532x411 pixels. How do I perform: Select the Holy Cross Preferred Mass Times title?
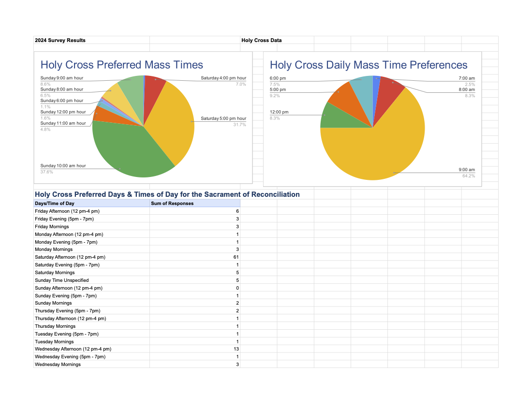[x=121, y=65]
